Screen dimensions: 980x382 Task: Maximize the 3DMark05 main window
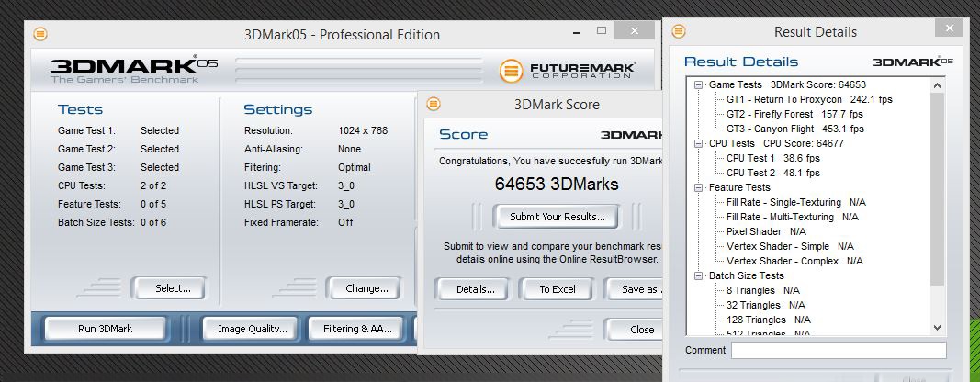pos(602,30)
